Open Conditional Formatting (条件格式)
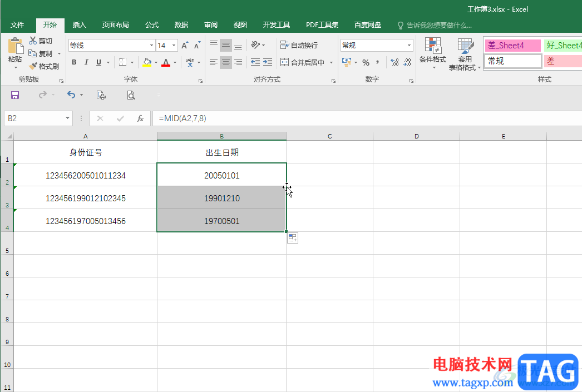Viewport: 582px width, 392px height. (433, 54)
